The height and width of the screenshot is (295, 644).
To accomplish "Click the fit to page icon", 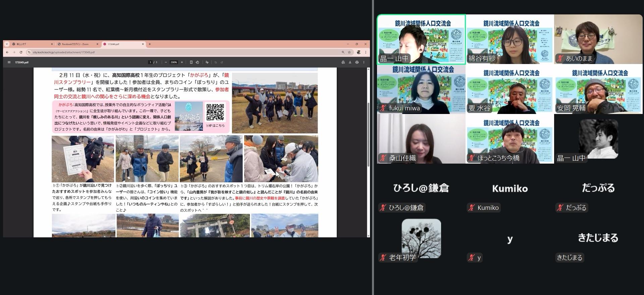I will tap(191, 62).
